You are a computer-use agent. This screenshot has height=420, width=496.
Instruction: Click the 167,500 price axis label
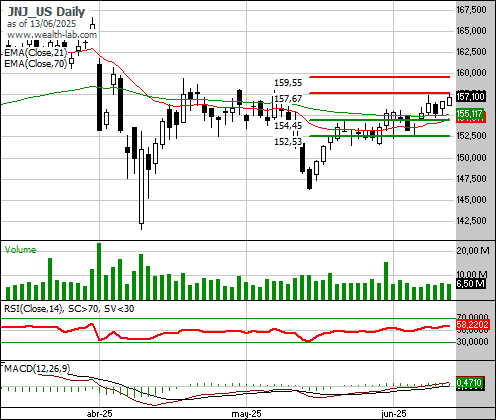tap(471, 10)
